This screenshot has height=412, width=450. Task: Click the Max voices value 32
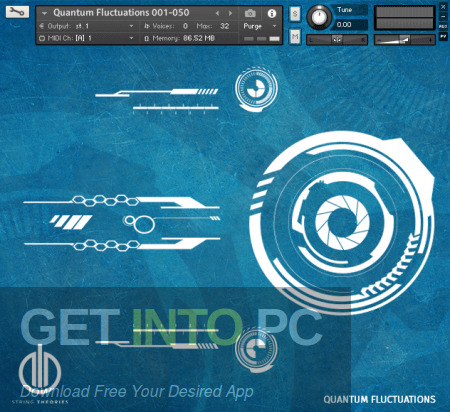pos(224,26)
